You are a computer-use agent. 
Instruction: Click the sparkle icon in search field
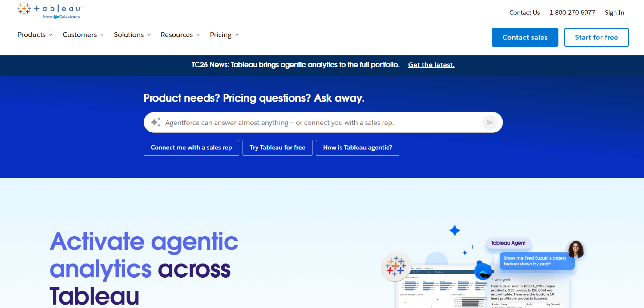tap(156, 122)
